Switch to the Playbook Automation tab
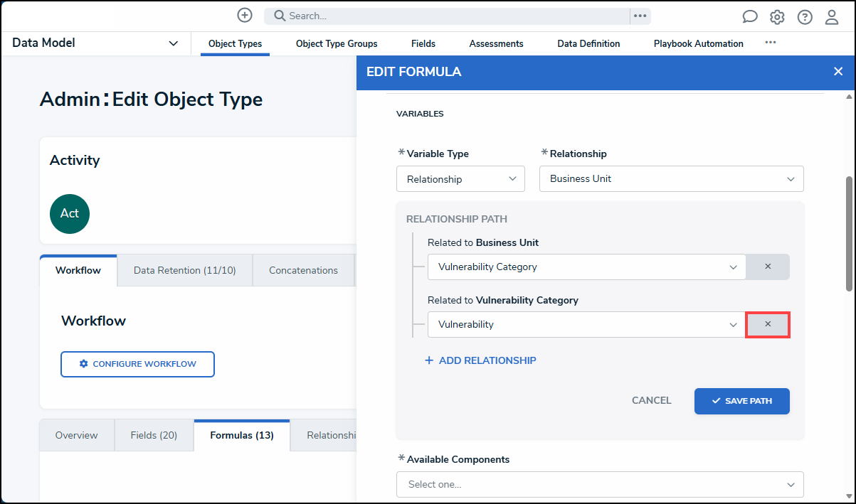The image size is (856, 504). tap(699, 43)
